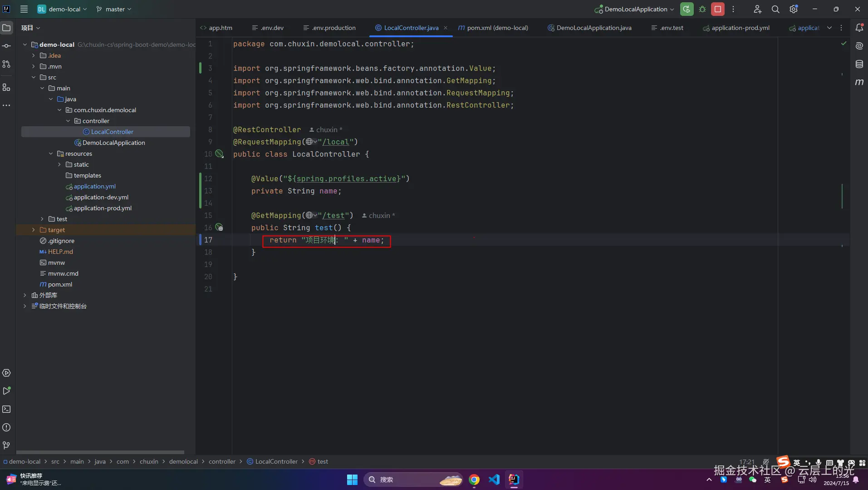
Task: Open the Windows Start menu
Action: 352,480
